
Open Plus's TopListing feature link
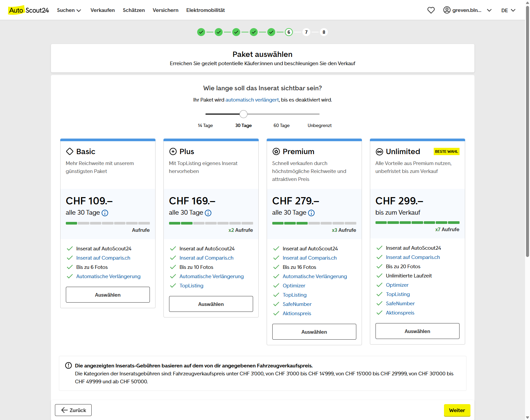point(192,286)
